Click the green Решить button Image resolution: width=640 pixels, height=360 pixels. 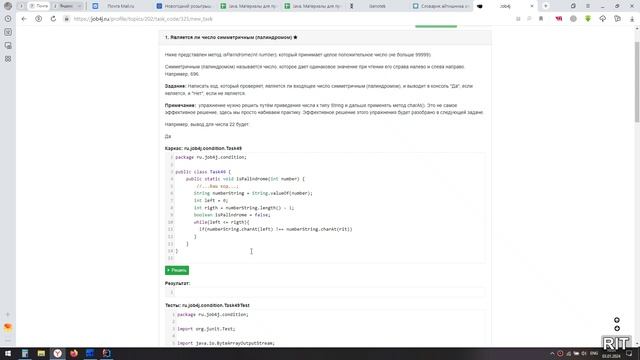click(177, 270)
